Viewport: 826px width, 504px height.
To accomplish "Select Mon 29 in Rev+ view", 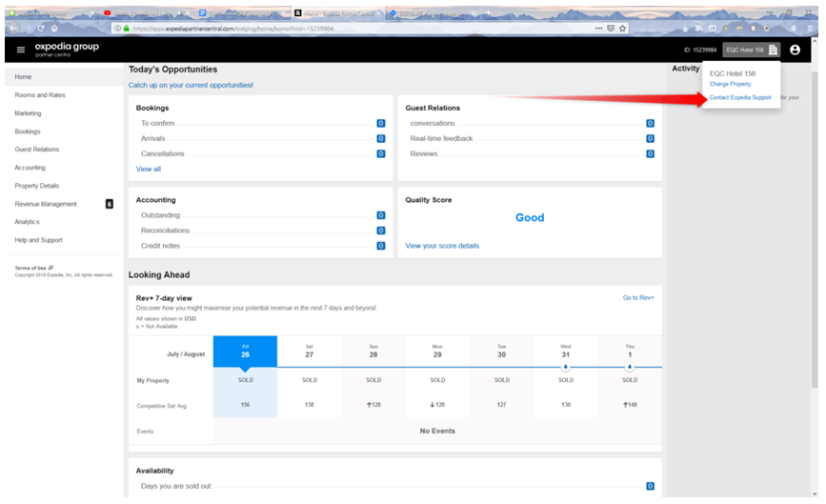I will (x=437, y=352).
